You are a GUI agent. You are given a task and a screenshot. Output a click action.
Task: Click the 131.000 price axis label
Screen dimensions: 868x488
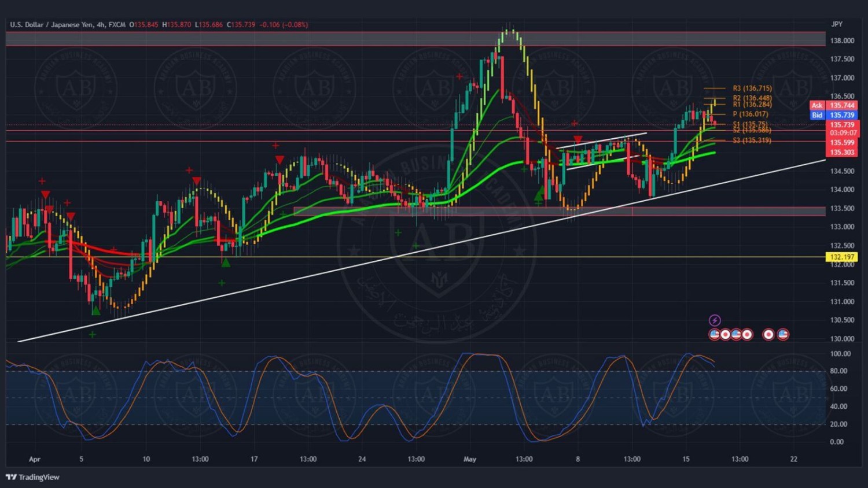point(842,301)
